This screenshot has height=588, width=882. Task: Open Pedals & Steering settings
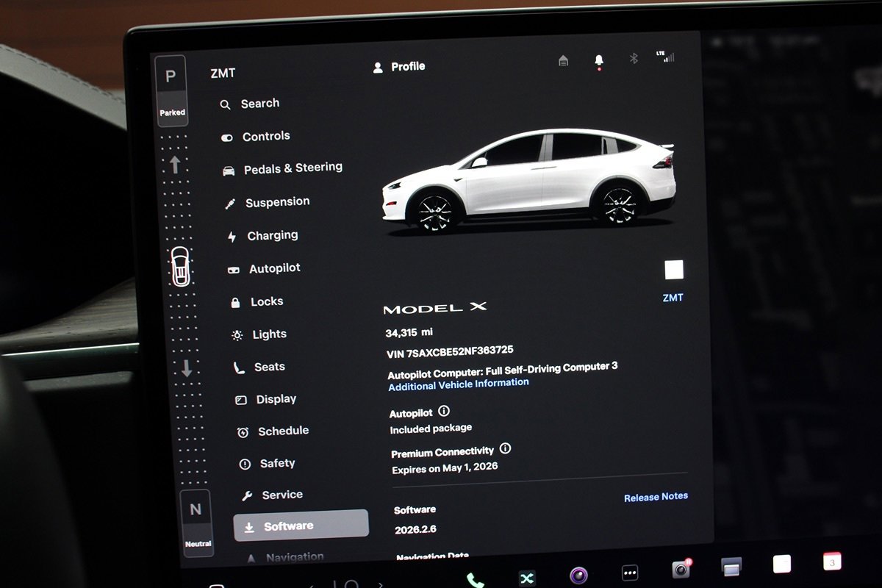point(282,168)
